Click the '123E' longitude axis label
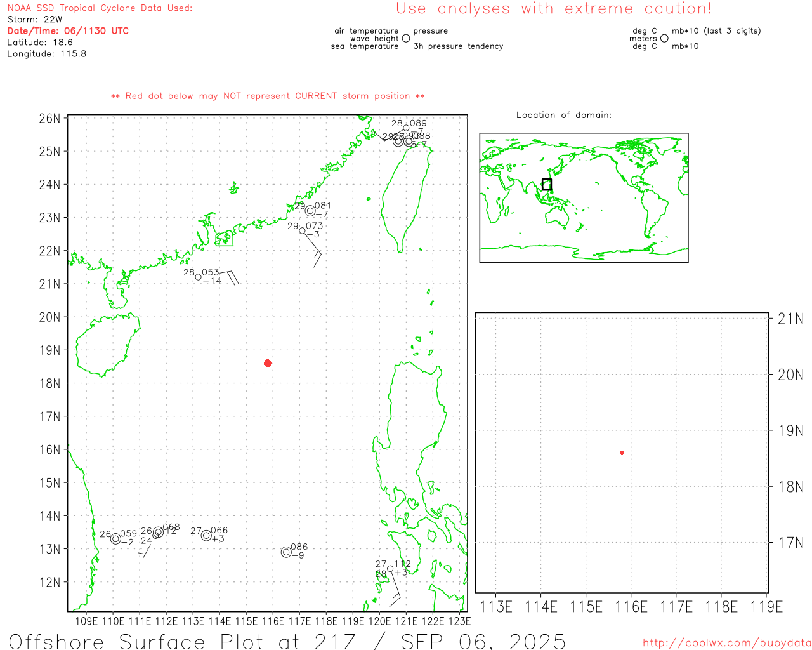This screenshot has height=650, width=812. tap(459, 621)
